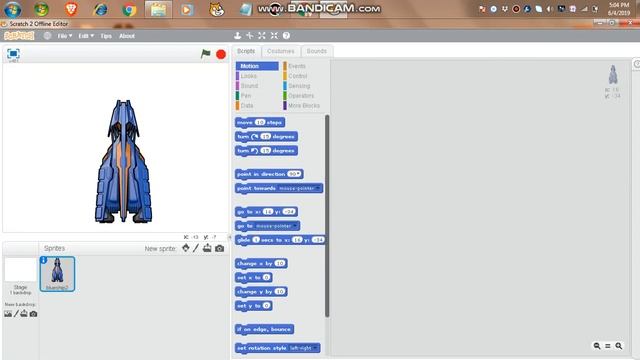Choose sprite from library icon
Image resolution: width=640 pixels, height=360 pixels.
coord(186,248)
